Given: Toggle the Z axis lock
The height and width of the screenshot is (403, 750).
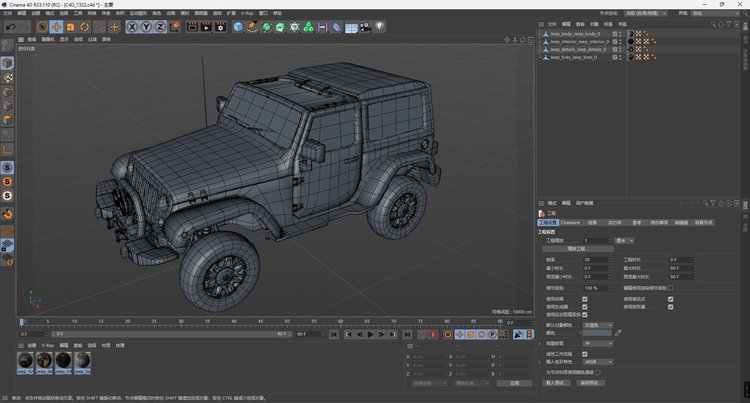Looking at the screenshot, I should pyautogui.click(x=160, y=27).
